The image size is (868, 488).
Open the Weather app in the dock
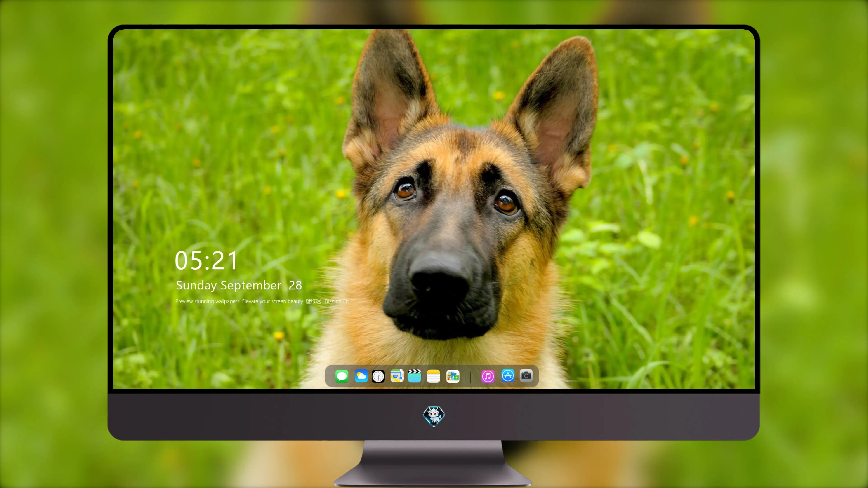coord(361,376)
